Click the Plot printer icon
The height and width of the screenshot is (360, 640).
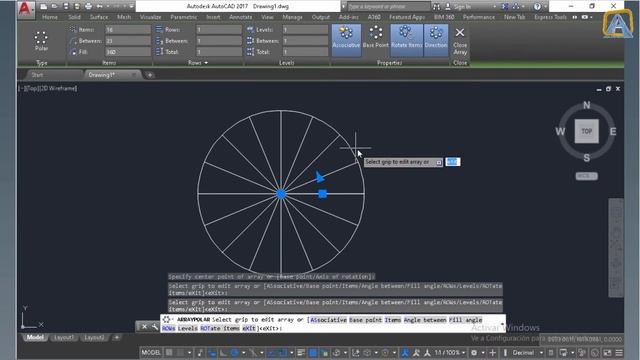tap(88, 7)
